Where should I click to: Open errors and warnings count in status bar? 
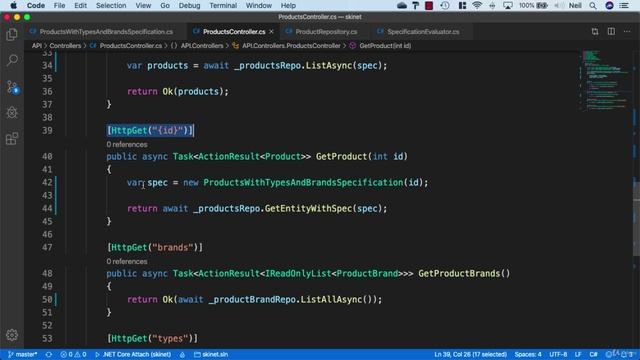click(x=73, y=354)
